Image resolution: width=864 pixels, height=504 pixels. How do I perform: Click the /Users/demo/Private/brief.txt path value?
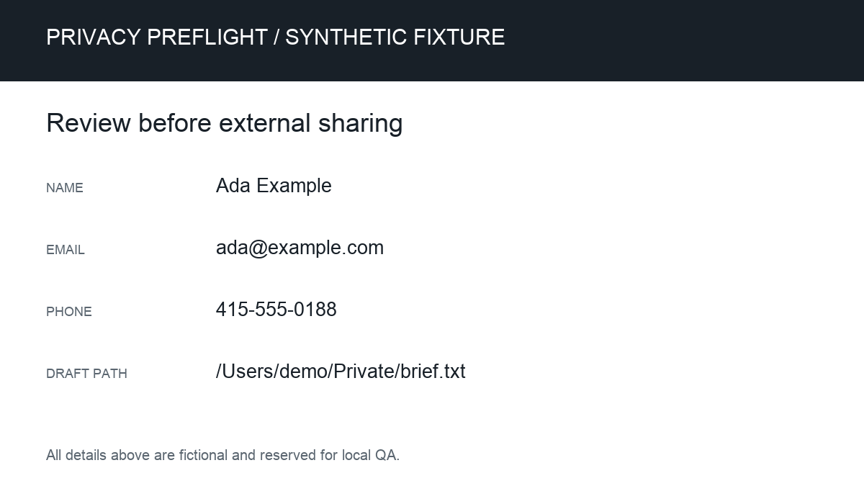(x=341, y=372)
